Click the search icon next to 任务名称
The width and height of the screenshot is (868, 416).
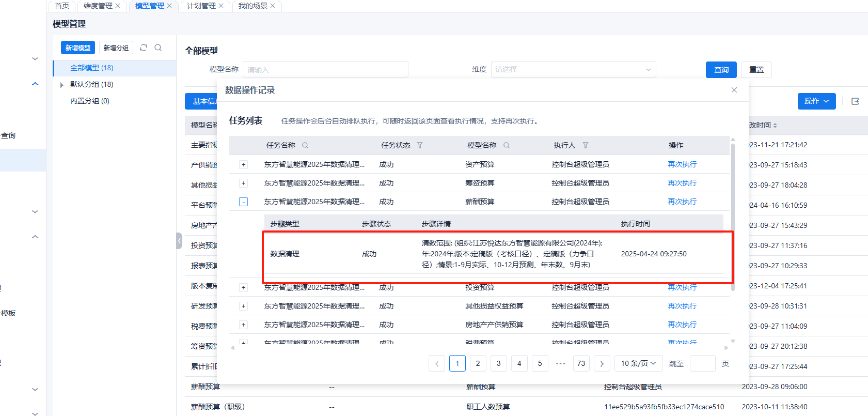pos(305,145)
